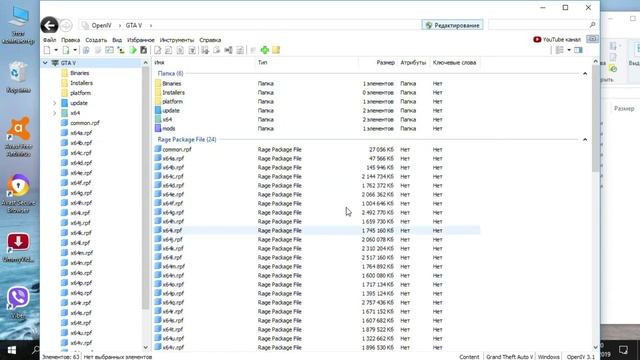Screen dimensions: 640x360
Task: Open the Viber desktop shortcut
Action: pos(18,302)
